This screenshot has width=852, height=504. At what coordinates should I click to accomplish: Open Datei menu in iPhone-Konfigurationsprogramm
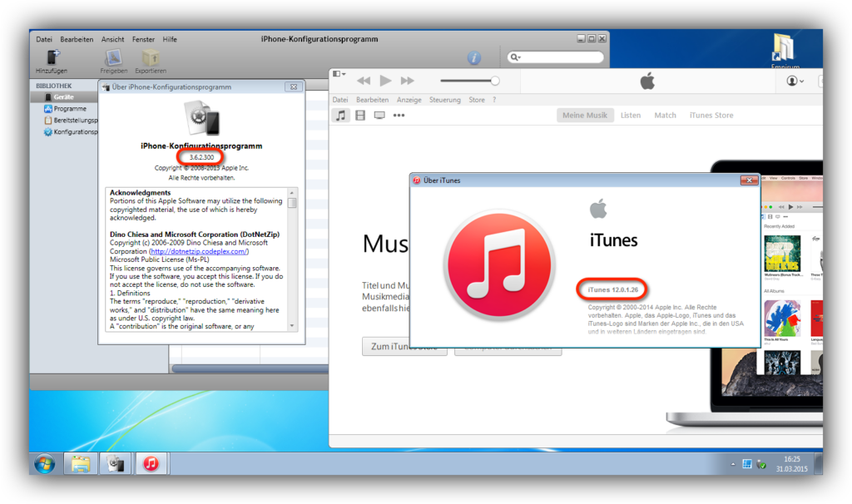(44, 39)
